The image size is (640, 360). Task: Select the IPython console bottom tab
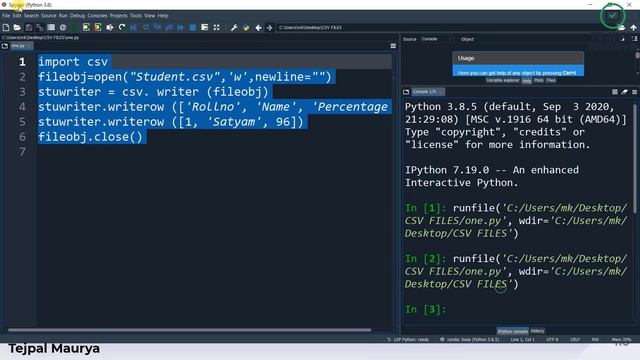click(x=513, y=331)
